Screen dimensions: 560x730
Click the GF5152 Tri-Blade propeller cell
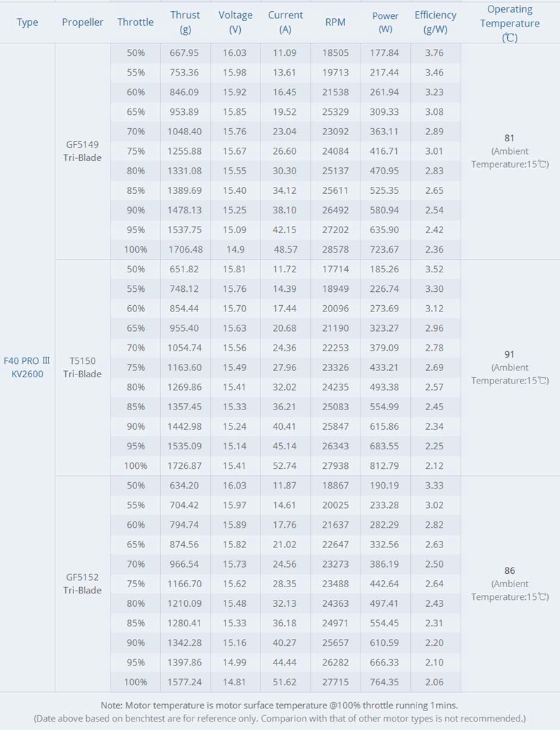[83, 584]
